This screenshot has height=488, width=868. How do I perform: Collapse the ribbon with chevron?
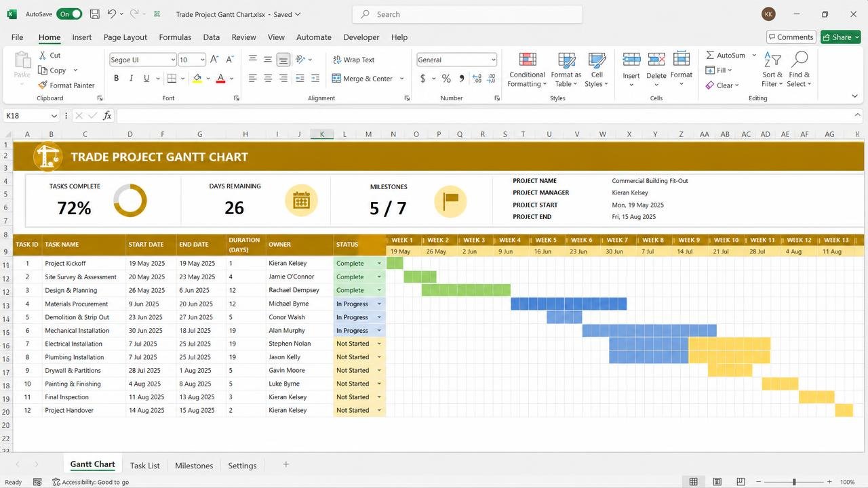(x=854, y=96)
